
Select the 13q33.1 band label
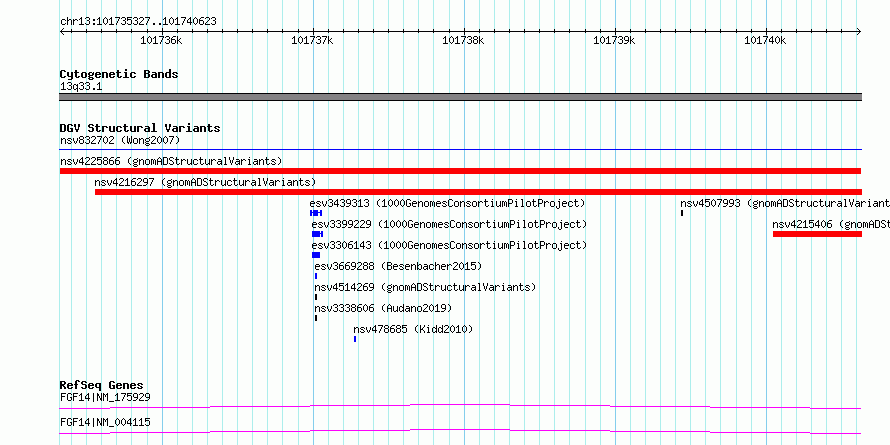click(81, 87)
